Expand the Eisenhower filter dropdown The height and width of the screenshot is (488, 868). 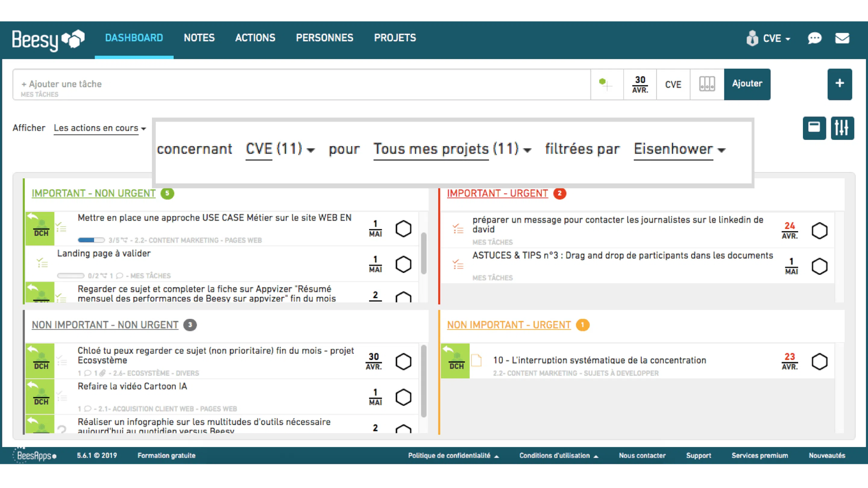pos(679,149)
